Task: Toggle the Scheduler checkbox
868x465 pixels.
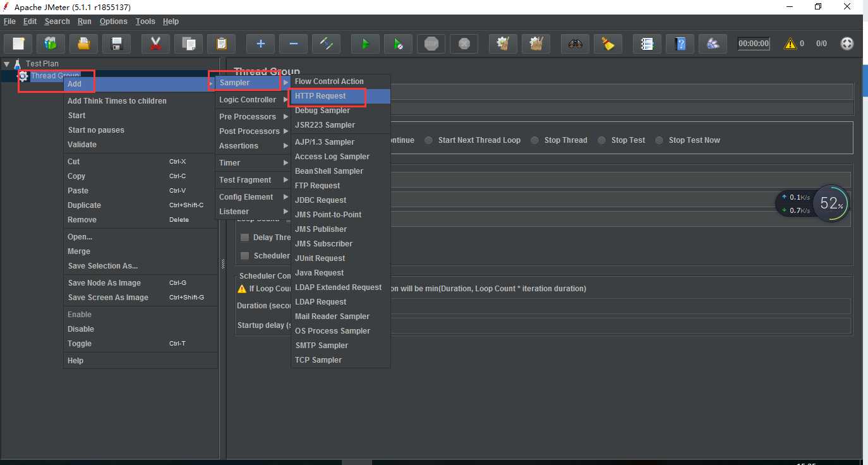Action: pos(245,256)
